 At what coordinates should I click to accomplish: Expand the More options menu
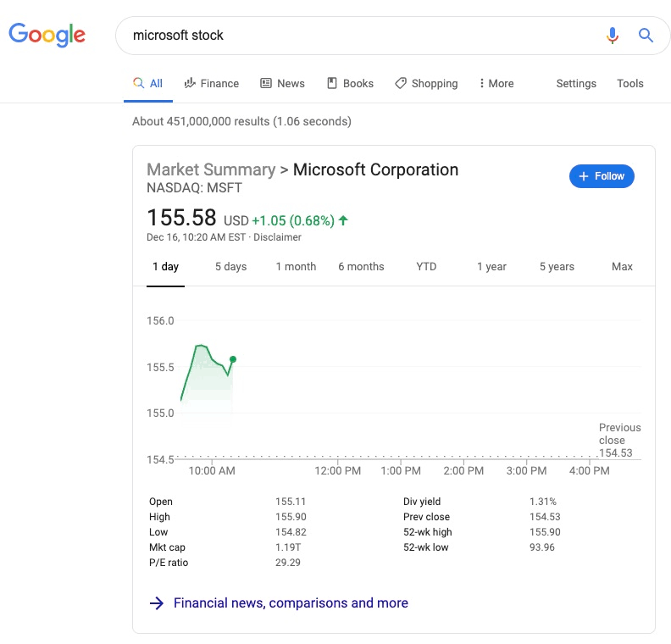[496, 83]
